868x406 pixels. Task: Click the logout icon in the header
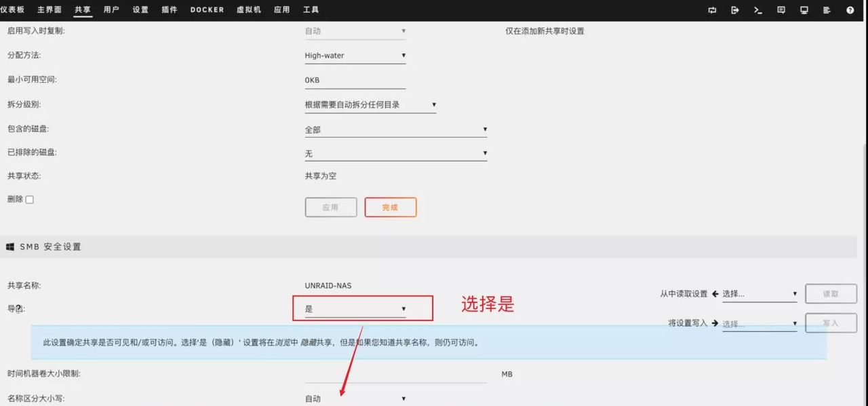(x=735, y=10)
